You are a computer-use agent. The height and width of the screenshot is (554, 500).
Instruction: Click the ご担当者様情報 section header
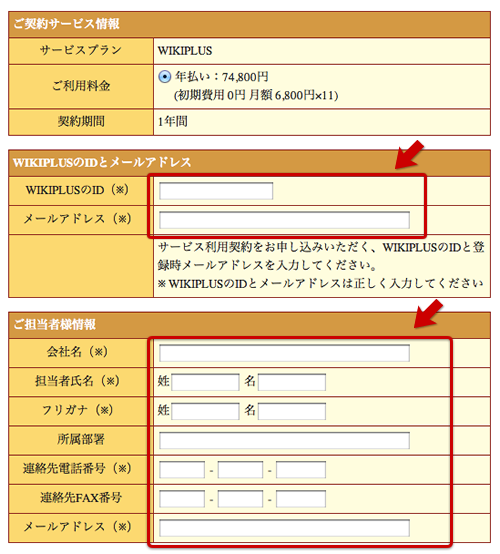(x=249, y=324)
